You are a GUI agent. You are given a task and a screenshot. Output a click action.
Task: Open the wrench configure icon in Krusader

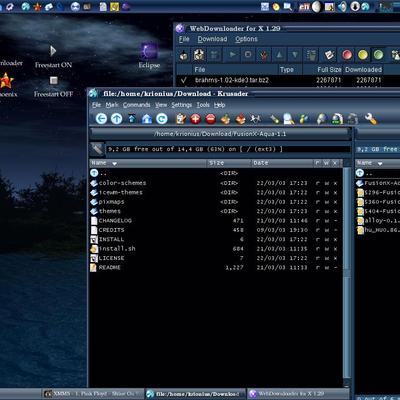371,119
